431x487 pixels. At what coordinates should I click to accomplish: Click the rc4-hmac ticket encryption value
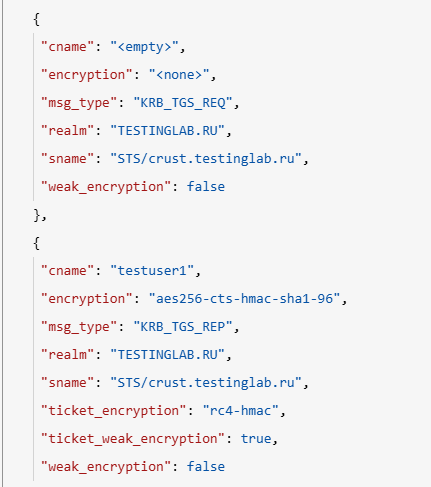(x=241, y=411)
